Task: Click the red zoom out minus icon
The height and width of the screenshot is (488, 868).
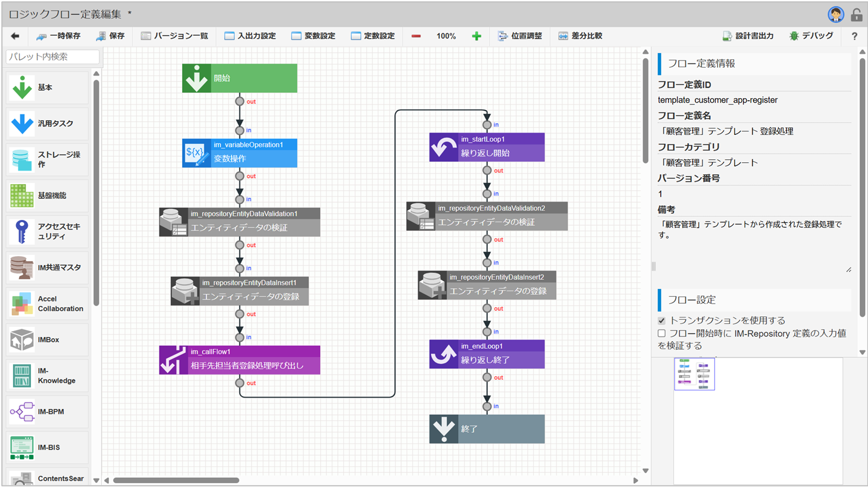Action: (x=416, y=36)
